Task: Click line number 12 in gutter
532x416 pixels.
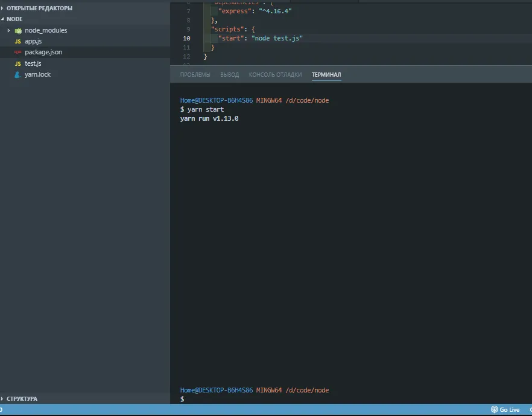Action: click(x=186, y=56)
